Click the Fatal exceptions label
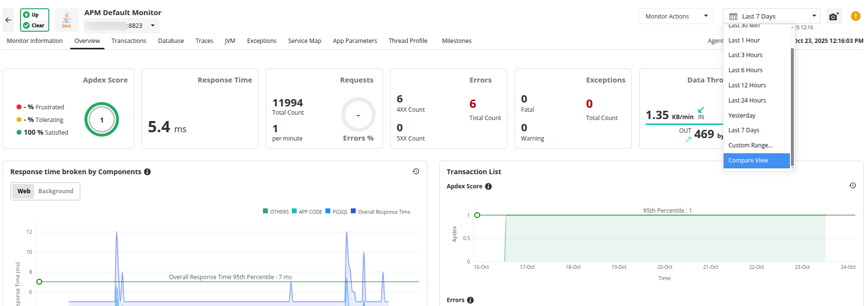 tap(527, 110)
